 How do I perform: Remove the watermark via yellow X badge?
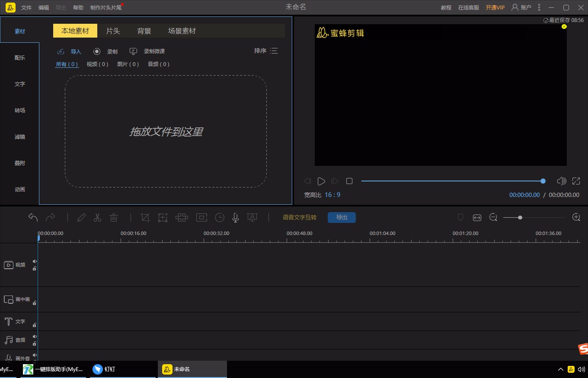click(x=564, y=26)
